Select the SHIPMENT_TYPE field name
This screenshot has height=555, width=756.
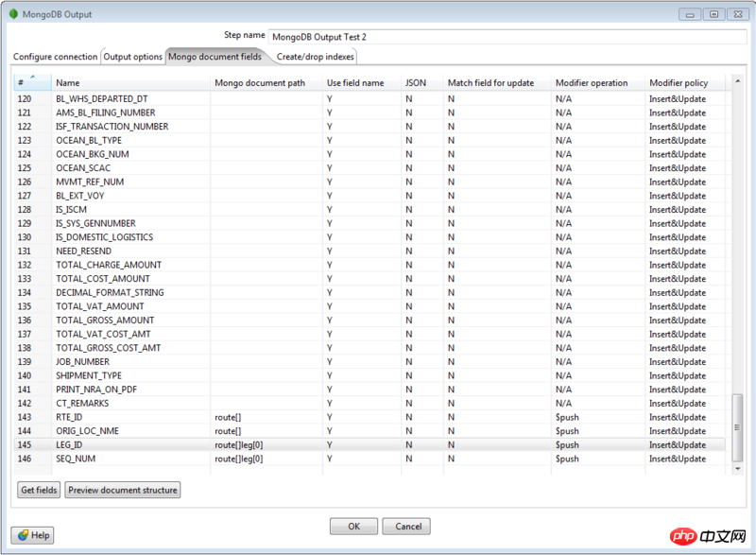(x=89, y=375)
